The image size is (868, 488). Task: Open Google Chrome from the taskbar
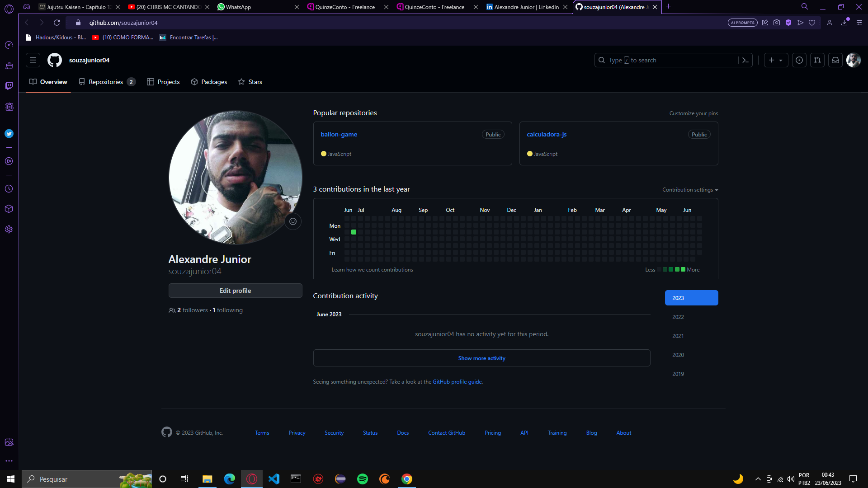click(x=407, y=479)
